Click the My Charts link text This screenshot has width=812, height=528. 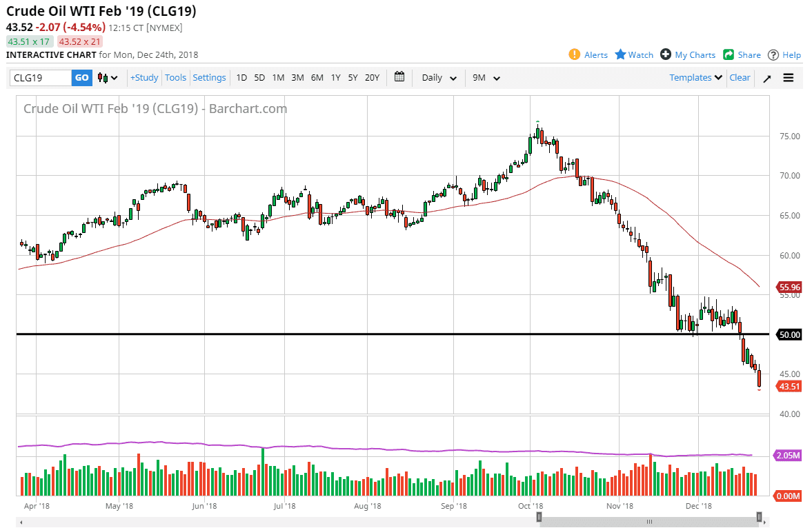click(695, 55)
